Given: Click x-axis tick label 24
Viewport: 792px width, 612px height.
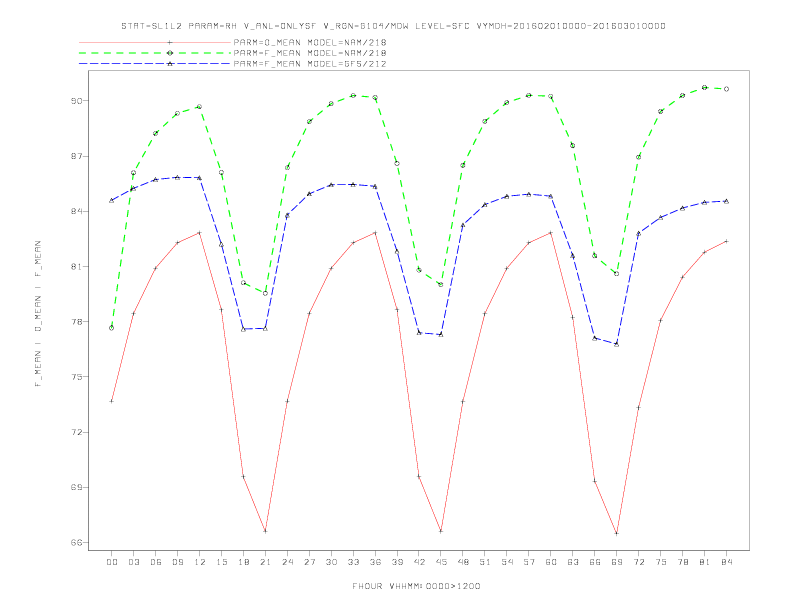Looking at the screenshot, I should pos(287,562).
